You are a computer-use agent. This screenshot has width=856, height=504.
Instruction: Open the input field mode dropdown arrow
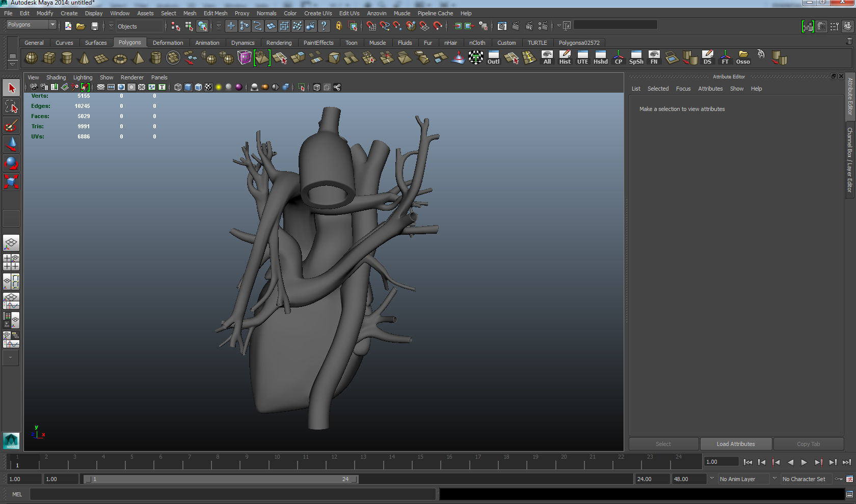click(559, 25)
